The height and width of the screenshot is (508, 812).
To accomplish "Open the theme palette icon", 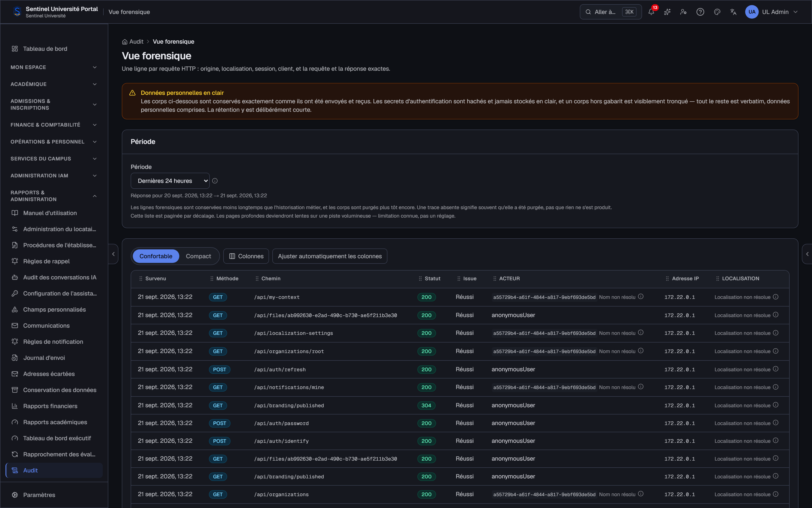I will tap(717, 12).
